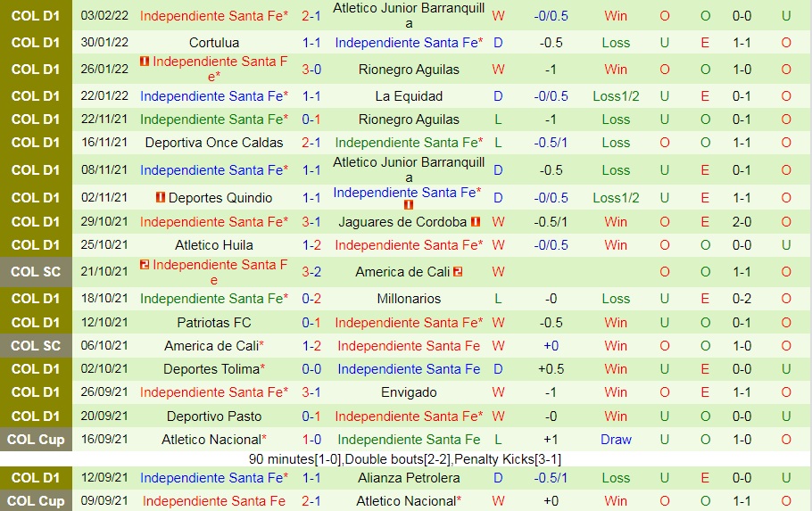Click Envigado team name
Screen dimensions: 812x511
[x=409, y=392]
